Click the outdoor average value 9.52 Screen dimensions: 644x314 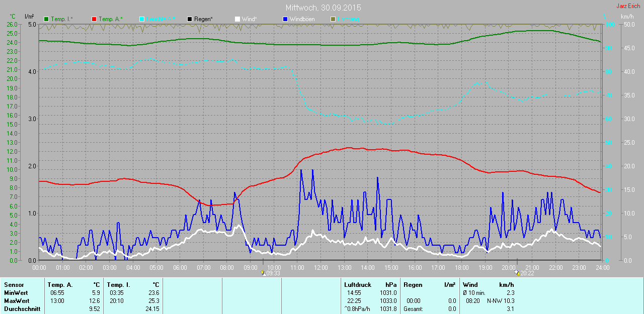tap(94, 309)
